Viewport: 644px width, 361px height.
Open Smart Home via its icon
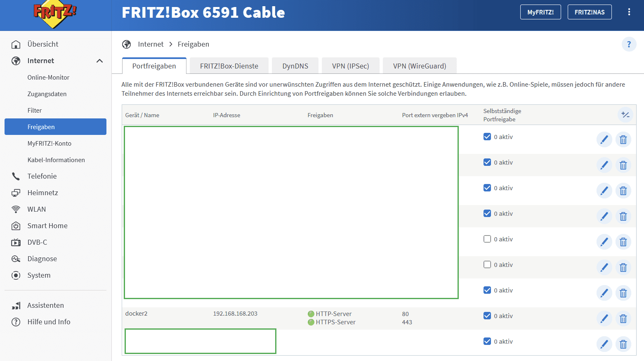[16, 226]
